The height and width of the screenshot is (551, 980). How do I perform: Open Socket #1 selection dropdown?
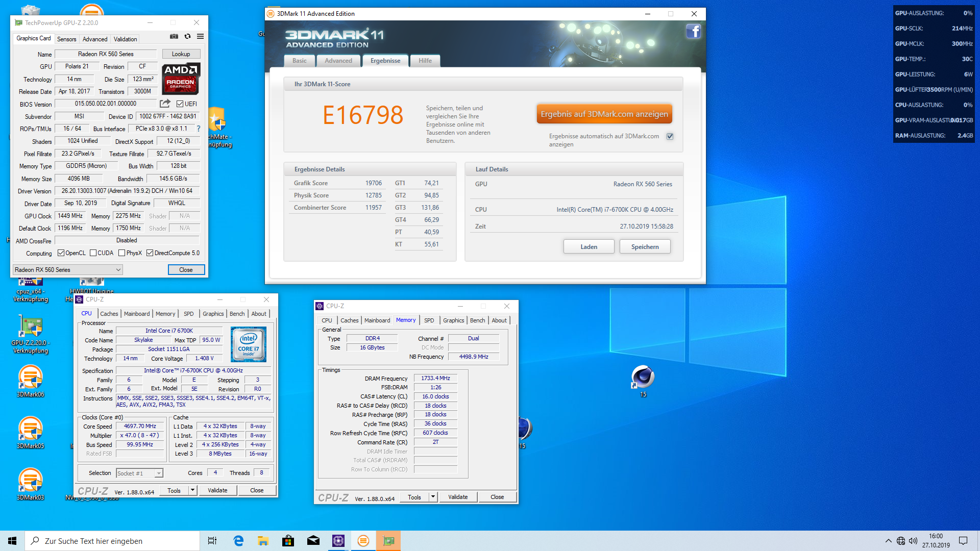[x=139, y=473]
